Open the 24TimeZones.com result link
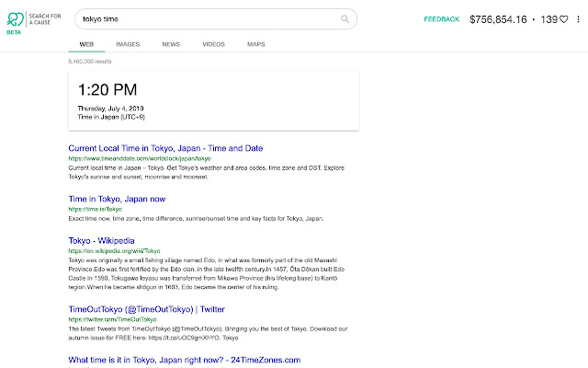 185,360
